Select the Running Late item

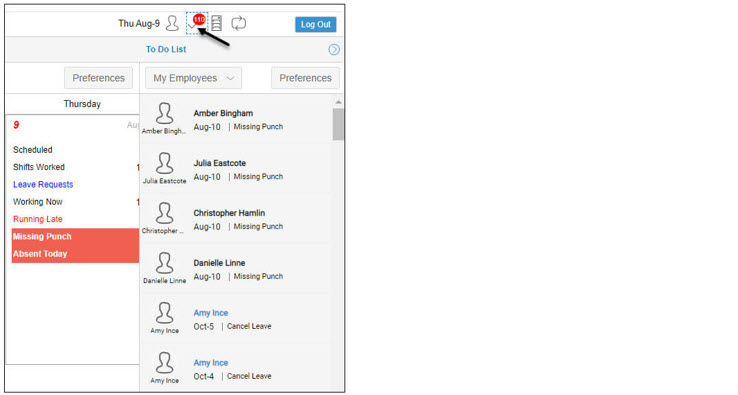(38, 219)
